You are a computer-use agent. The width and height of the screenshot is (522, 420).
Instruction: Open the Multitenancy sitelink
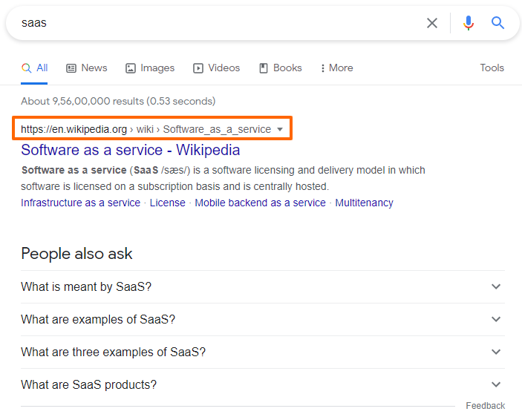pos(364,203)
